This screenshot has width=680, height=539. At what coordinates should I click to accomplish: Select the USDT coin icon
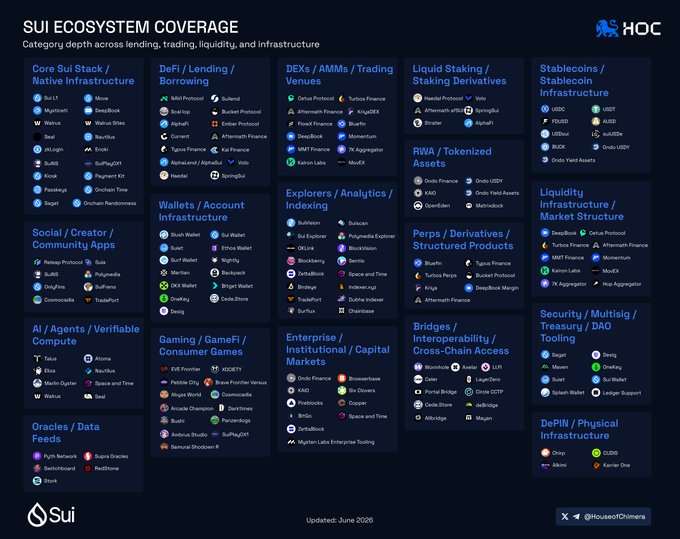point(596,109)
